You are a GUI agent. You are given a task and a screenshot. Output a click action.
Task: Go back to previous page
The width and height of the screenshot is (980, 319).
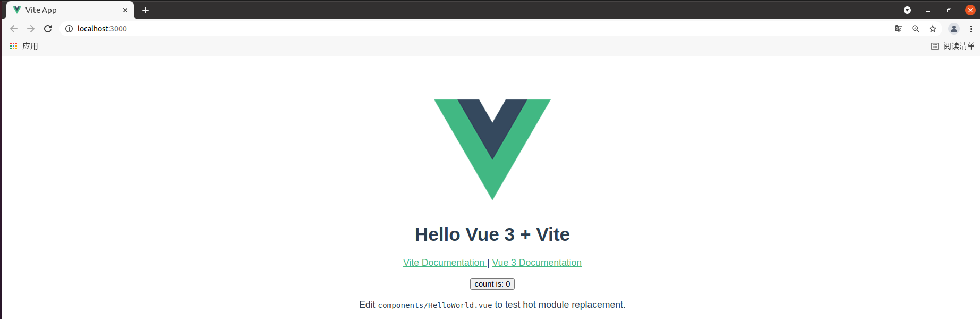pos(14,29)
